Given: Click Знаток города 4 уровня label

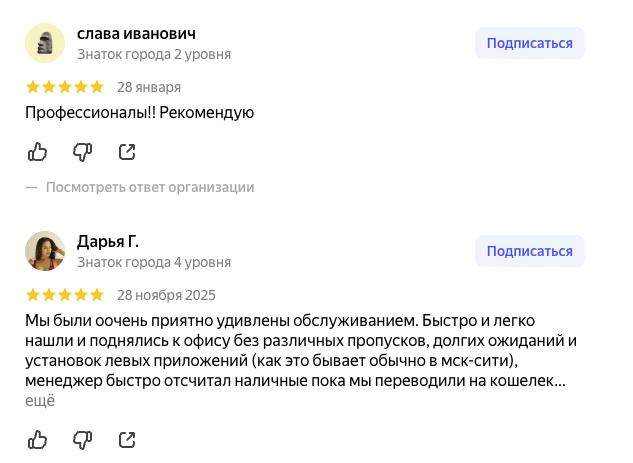Looking at the screenshot, I should click(154, 262).
